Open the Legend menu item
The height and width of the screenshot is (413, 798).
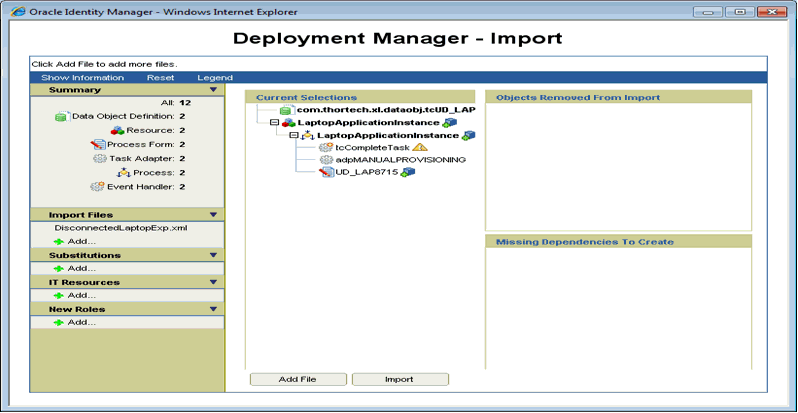(215, 78)
